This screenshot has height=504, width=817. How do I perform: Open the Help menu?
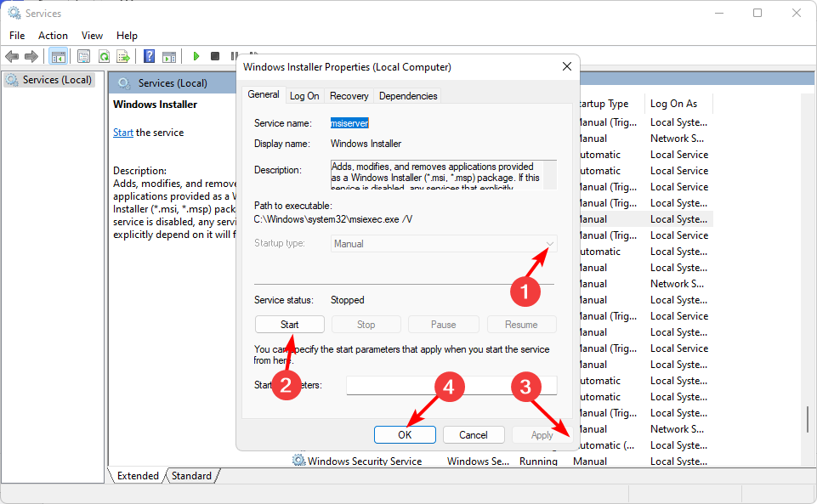[x=127, y=36]
